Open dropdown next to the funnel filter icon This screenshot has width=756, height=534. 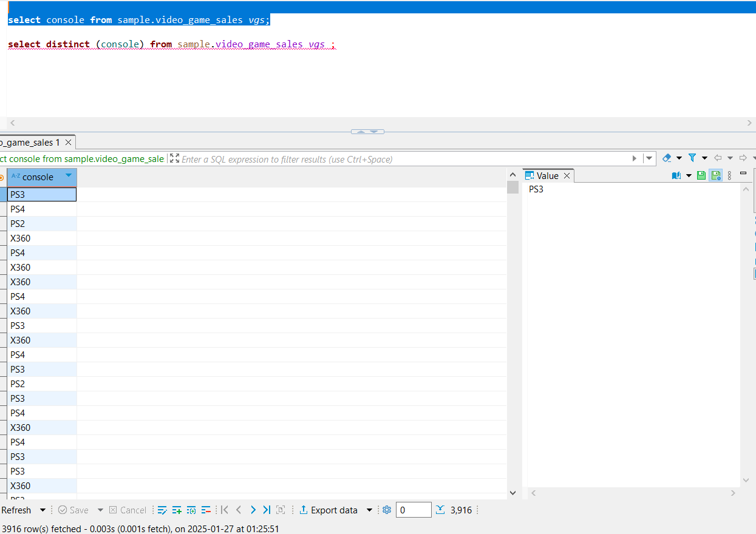click(x=704, y=158)
